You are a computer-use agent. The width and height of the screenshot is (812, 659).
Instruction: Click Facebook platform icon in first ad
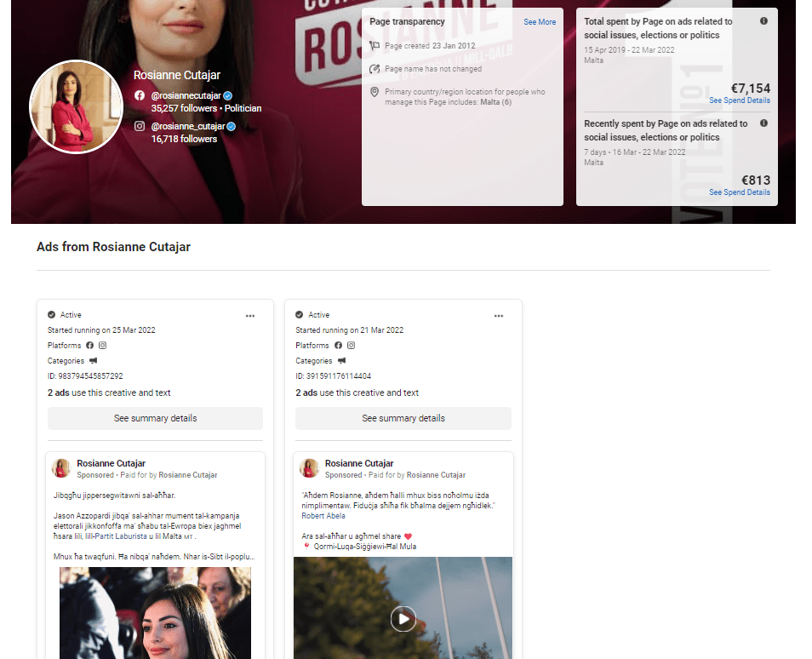pyautogui.click(x=89, y=346)
